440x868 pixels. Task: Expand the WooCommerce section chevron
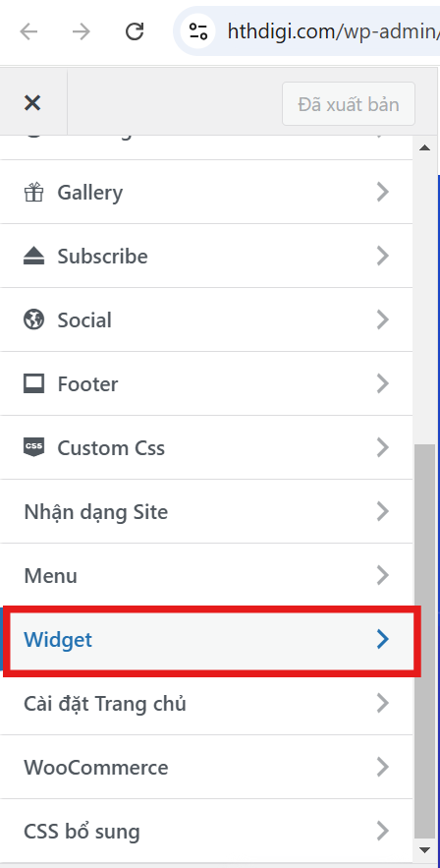382,768
